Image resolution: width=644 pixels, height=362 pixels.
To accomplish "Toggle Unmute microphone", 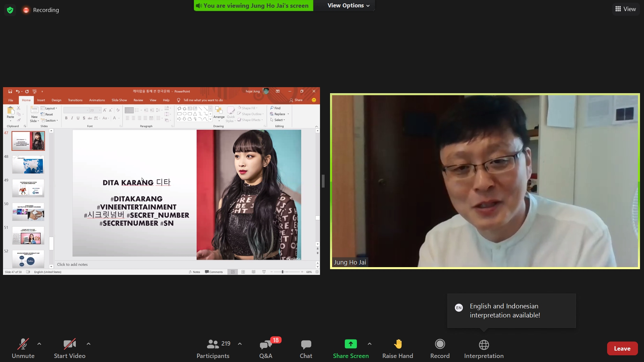I will click(23, 345).
